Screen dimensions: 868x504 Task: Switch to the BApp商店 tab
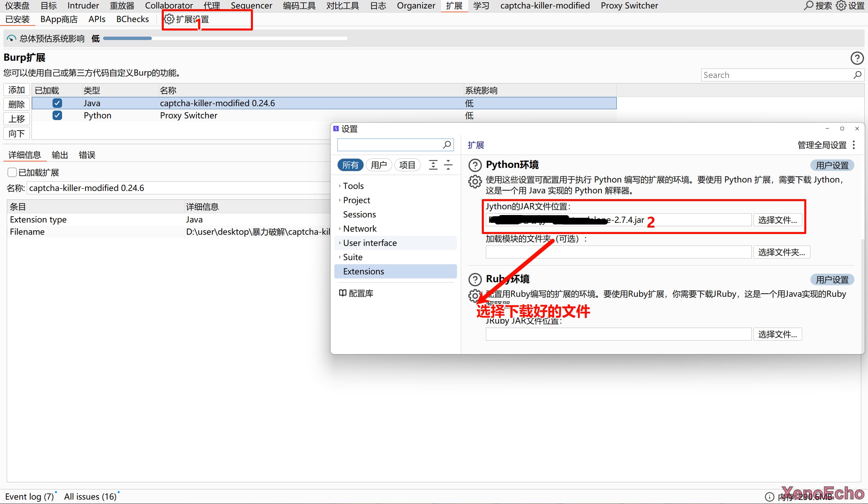(x=59, y=19)
